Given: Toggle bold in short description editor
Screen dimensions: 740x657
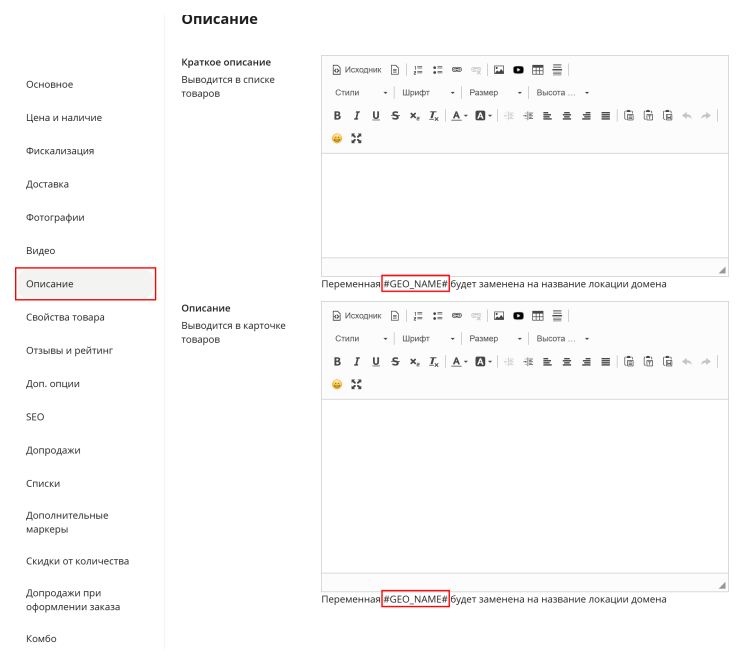Looking at the screenshot, I should tap(337, 116).
